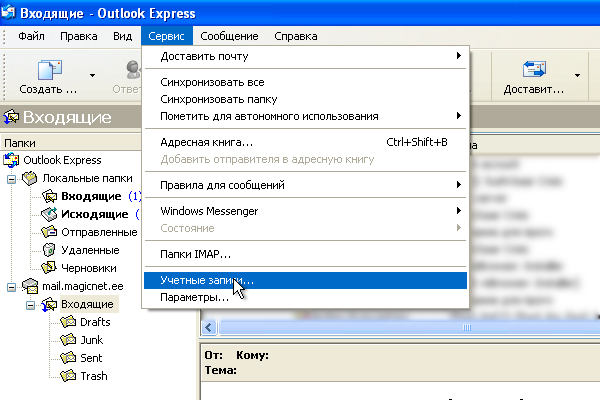The width and height of the screenshot is (600, 400).
Task: Select the Отправленные folder label
Action: [99, 232]
